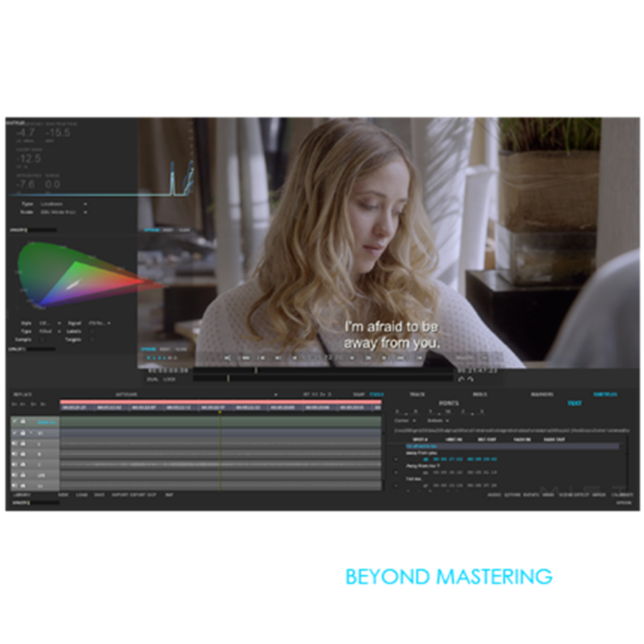
Task: Click the LIBRARY button below the tracks
Action: tap(21, 495)
